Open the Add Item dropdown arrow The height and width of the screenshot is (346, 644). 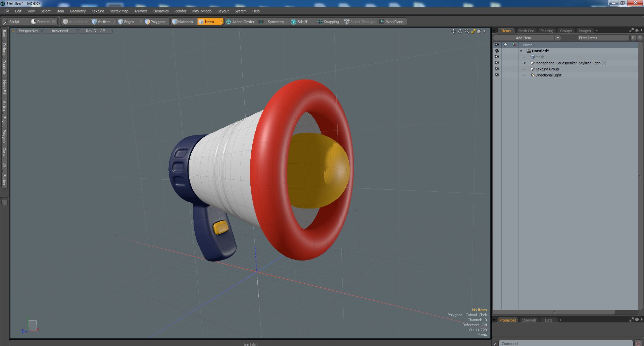point(558,38)
